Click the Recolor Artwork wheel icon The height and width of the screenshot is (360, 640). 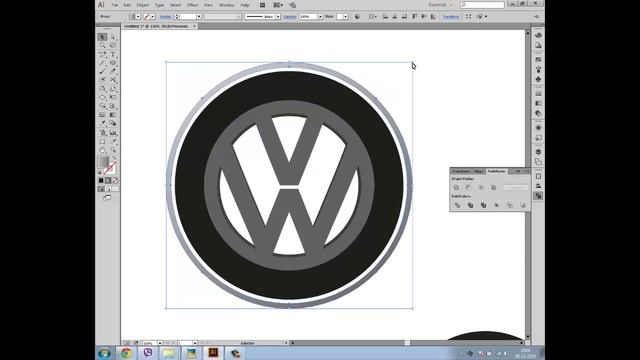pos(357,16)
